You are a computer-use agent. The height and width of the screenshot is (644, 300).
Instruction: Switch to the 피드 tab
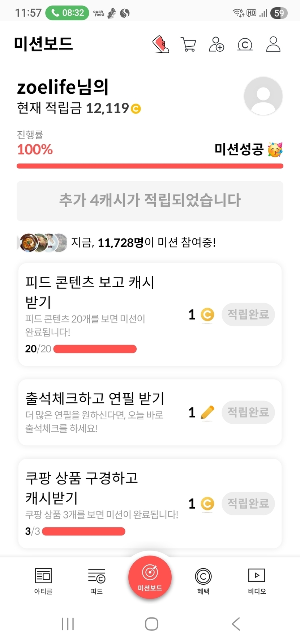(97, 581)
